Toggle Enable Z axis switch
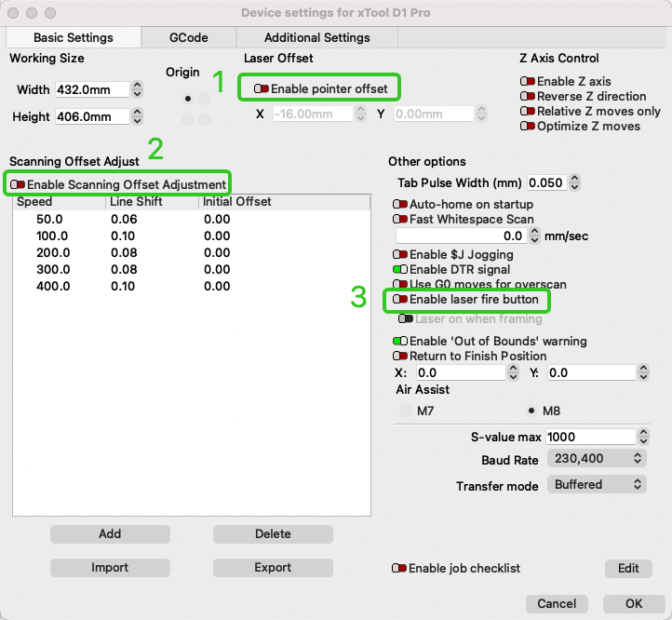Screen dimensions: 672x620 pyautogui.click(x=528, y=82)
